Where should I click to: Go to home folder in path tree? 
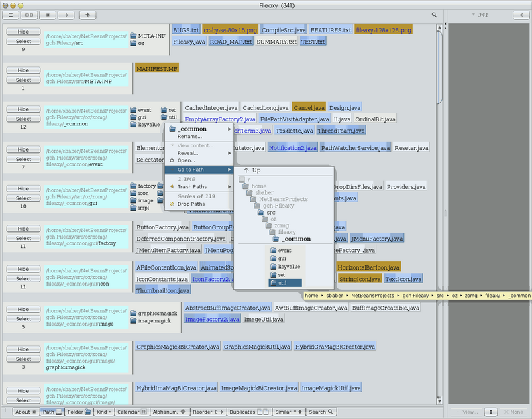tap(254, 186)
